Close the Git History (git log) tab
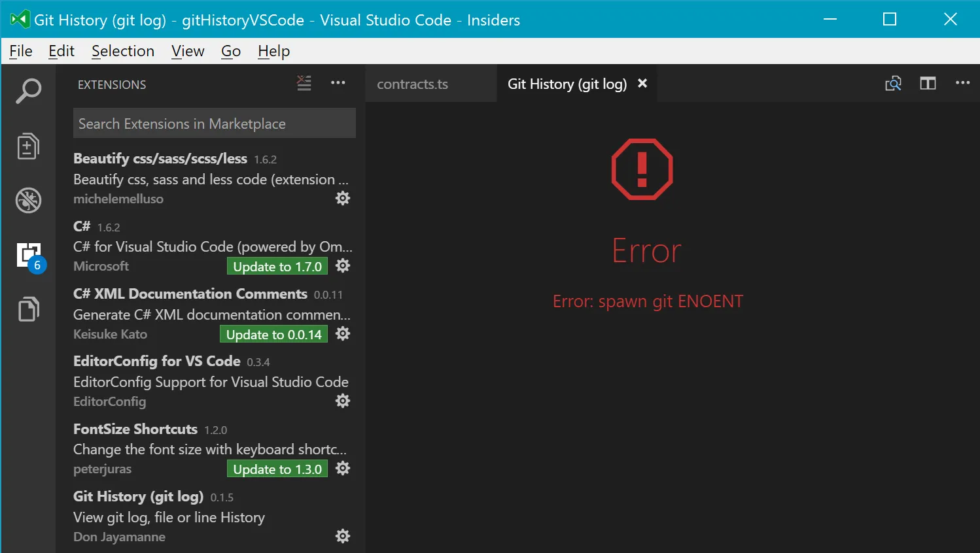 point(642,83)
